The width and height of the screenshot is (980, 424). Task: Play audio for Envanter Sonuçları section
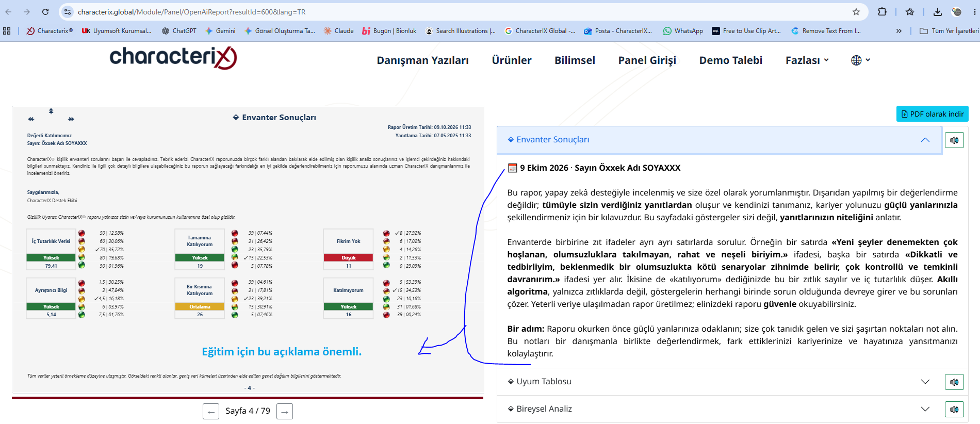954,140
